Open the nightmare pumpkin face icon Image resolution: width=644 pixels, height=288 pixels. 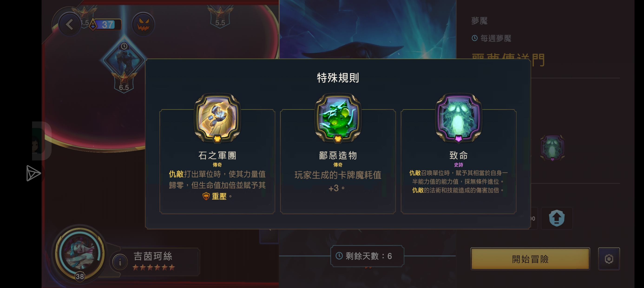point(143,24)
